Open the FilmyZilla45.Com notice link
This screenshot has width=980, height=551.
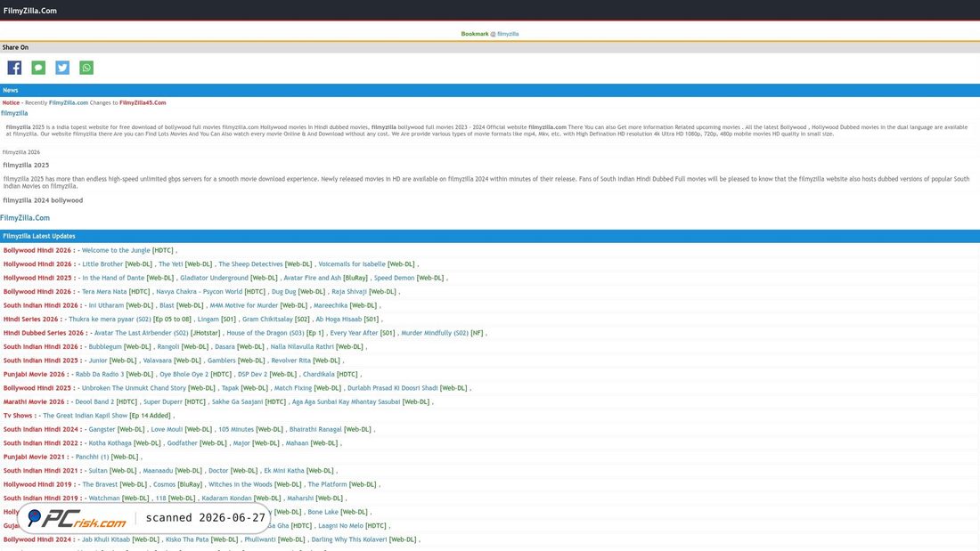pyautogui.click(x=143, y=102)
